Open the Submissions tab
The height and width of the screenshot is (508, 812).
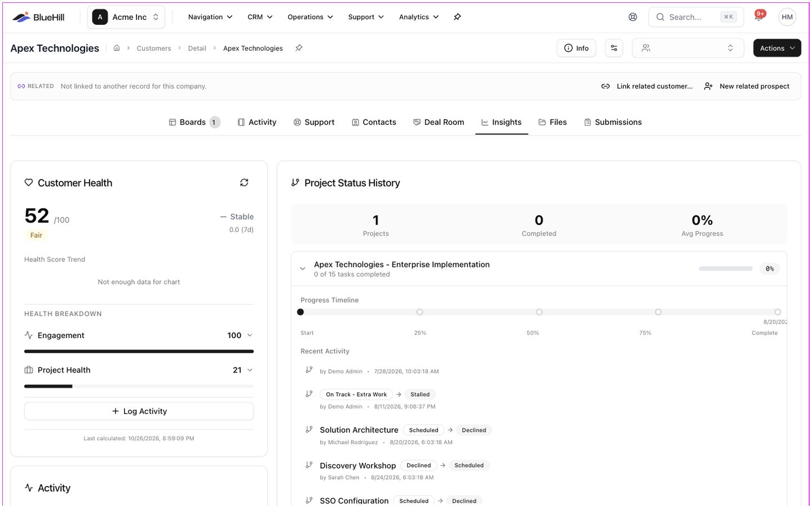pyautogui.click(x=613, y=122)
